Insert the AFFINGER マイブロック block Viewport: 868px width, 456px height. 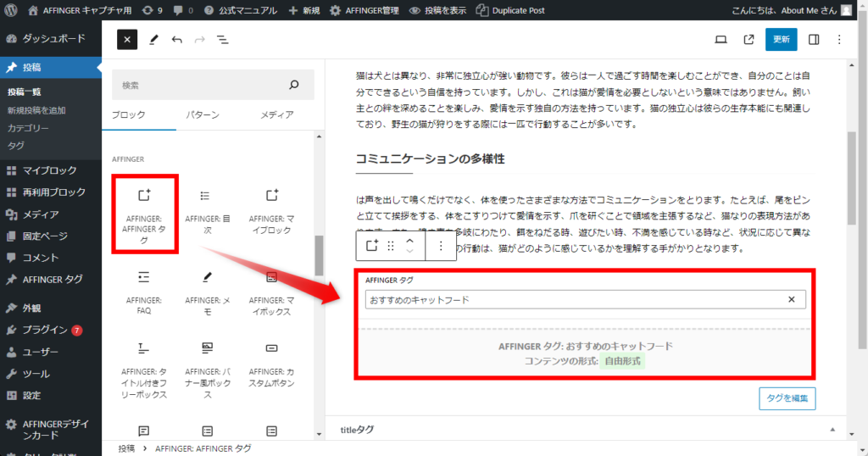pos(271,212)
